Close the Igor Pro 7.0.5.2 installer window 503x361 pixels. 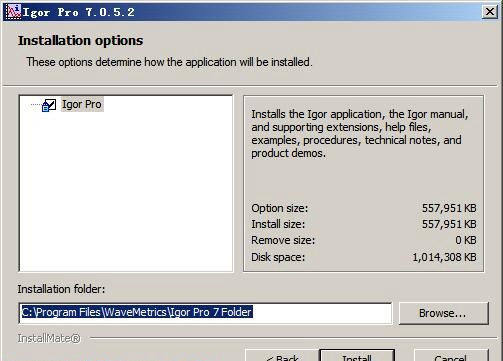click(x=489, y=12)
